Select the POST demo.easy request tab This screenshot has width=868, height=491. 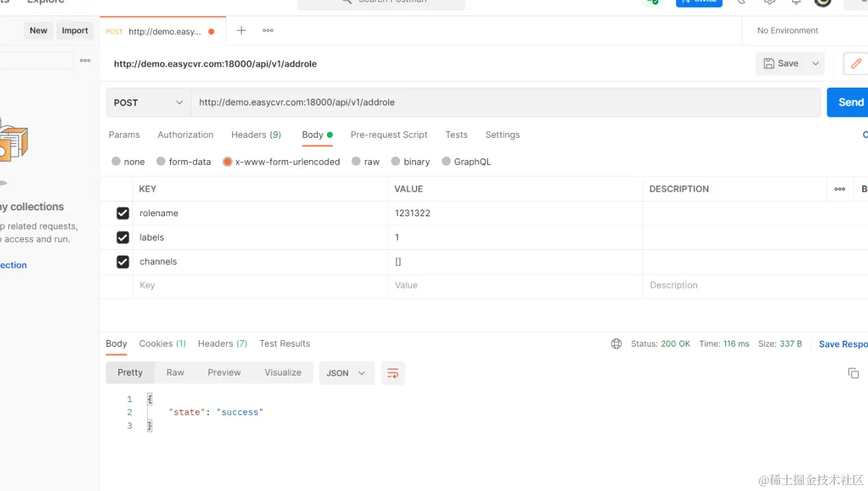point(162,31)
